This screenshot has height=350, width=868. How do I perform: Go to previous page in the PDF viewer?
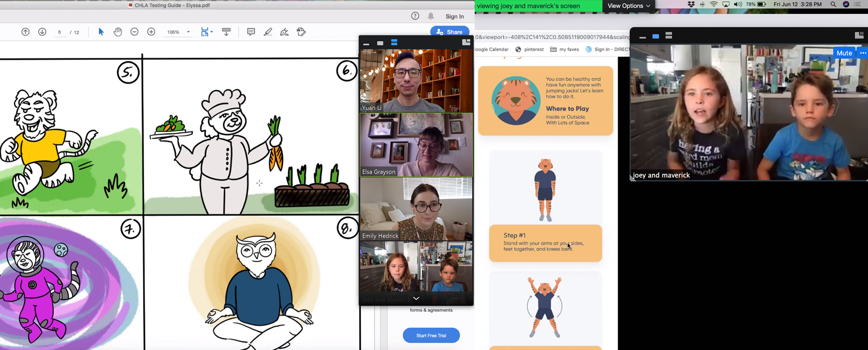click(x=25, y=32)
